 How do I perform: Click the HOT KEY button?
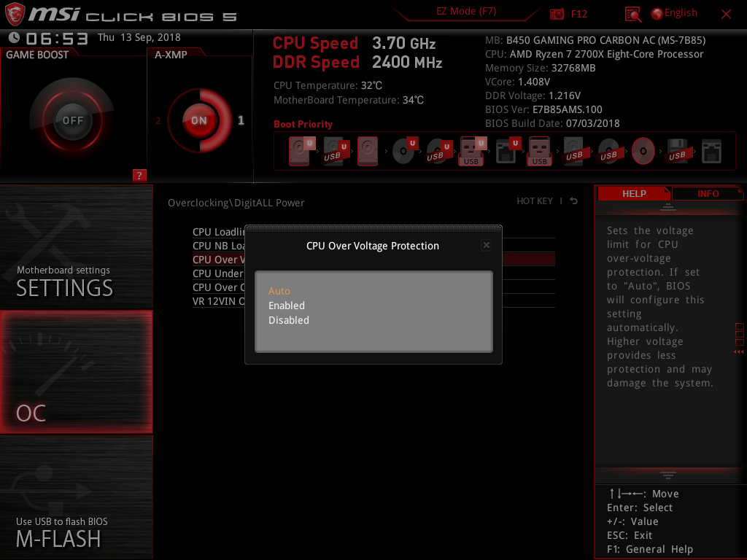pos(535,201)
